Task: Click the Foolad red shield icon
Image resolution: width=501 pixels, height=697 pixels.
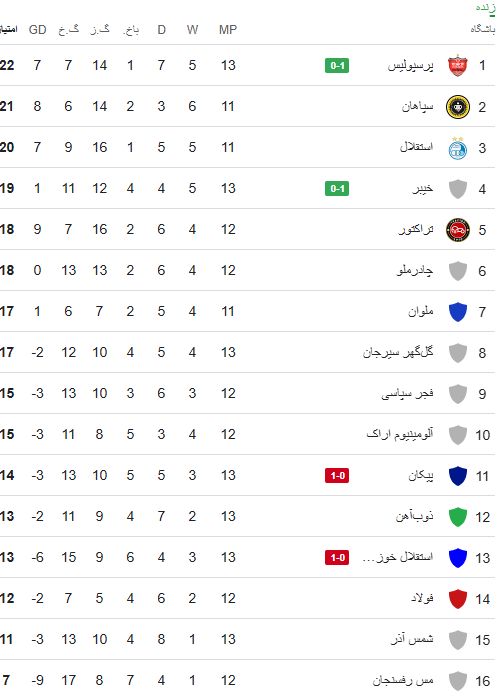Action: 457,599
